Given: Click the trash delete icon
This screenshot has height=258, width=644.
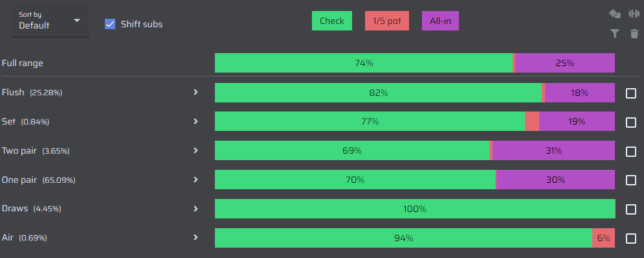Looking at the screenshot, I should tap(634, 34).
